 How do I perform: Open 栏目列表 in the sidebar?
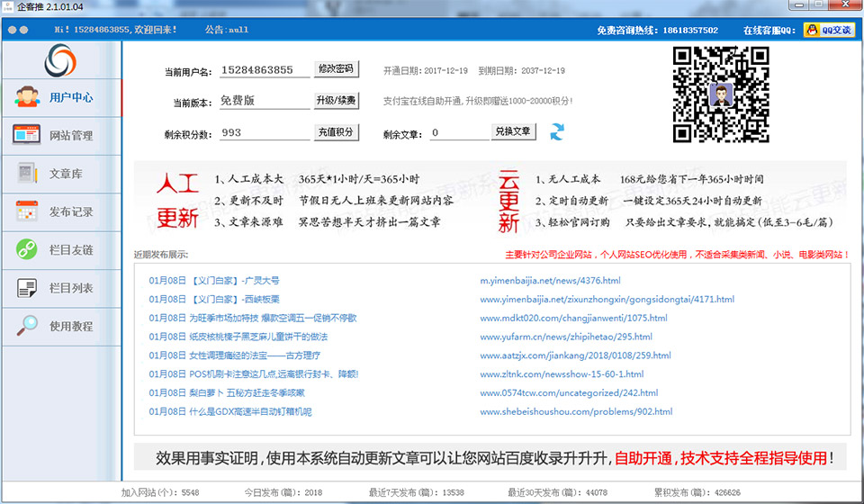(x=61, y=288)
